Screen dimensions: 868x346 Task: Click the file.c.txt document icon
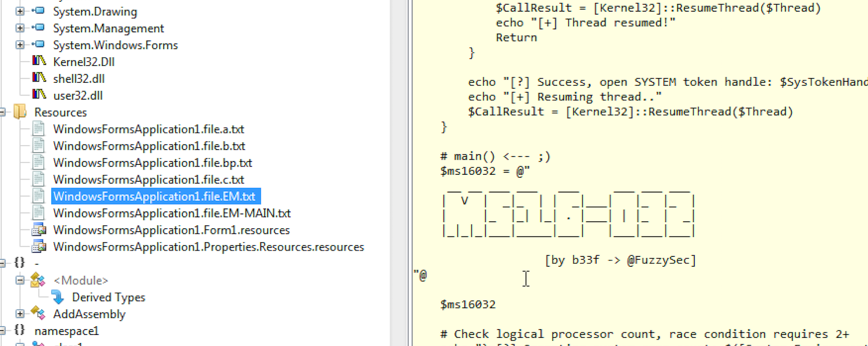(38, 179)
